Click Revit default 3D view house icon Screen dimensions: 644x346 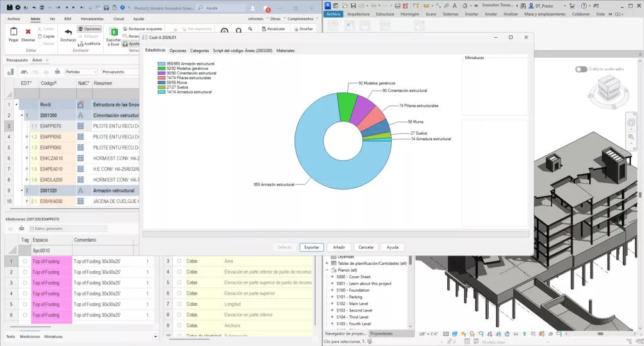pos(465,6)
